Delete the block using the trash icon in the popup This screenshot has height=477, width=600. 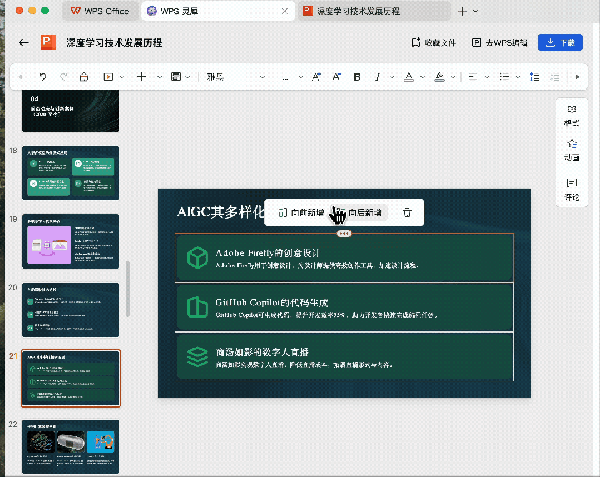pyautogui.click(x=407, y=212)
